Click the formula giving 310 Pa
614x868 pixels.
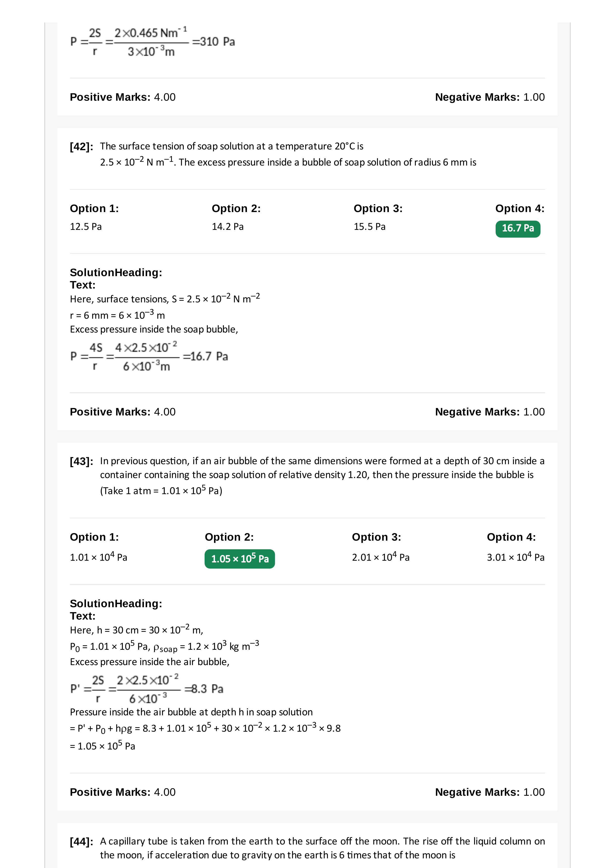153,41
